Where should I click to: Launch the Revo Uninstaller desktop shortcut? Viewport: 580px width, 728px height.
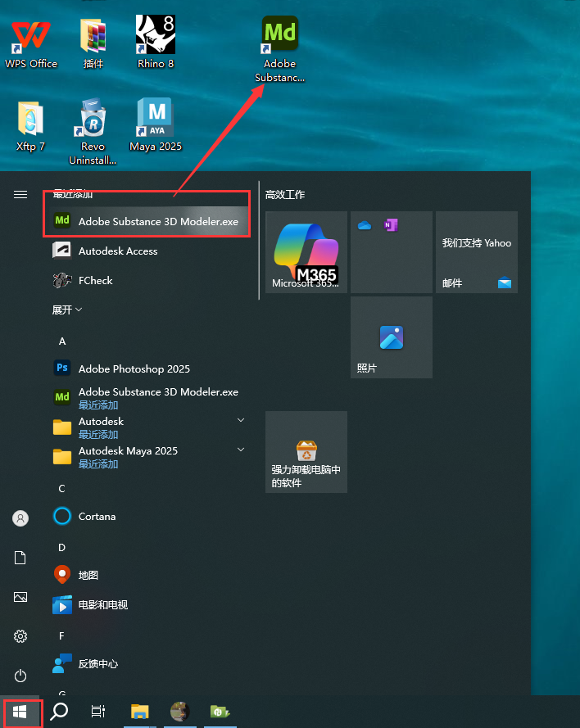tap(93, 132)
